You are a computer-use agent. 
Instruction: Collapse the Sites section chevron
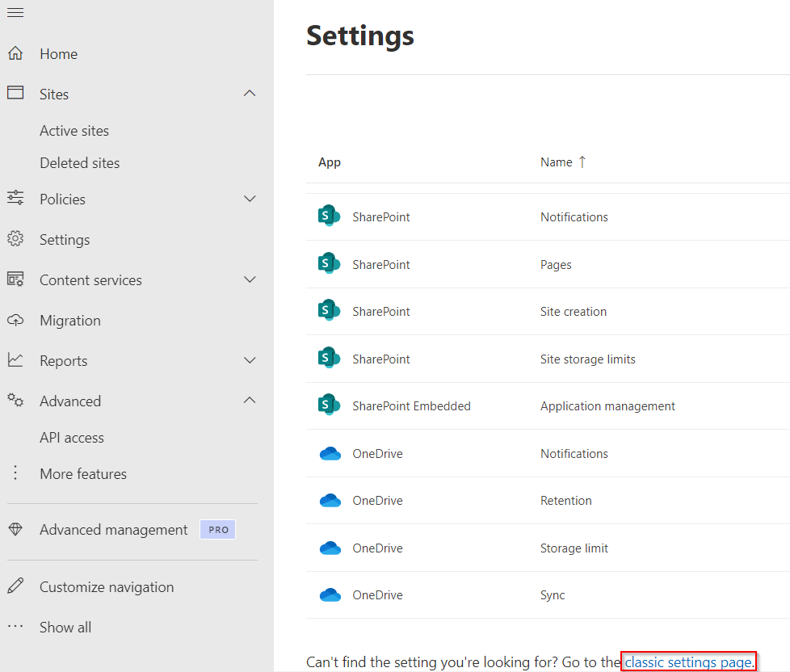point(250,94)
